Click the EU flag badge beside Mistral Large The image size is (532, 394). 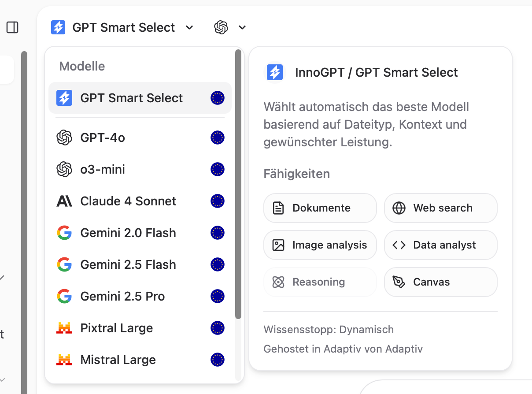pyautogui.click(x=218, y=360)
